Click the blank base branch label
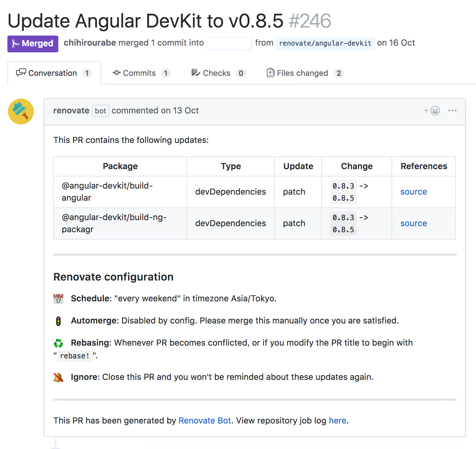Screen dimensions: 476x449 [229, 43]
